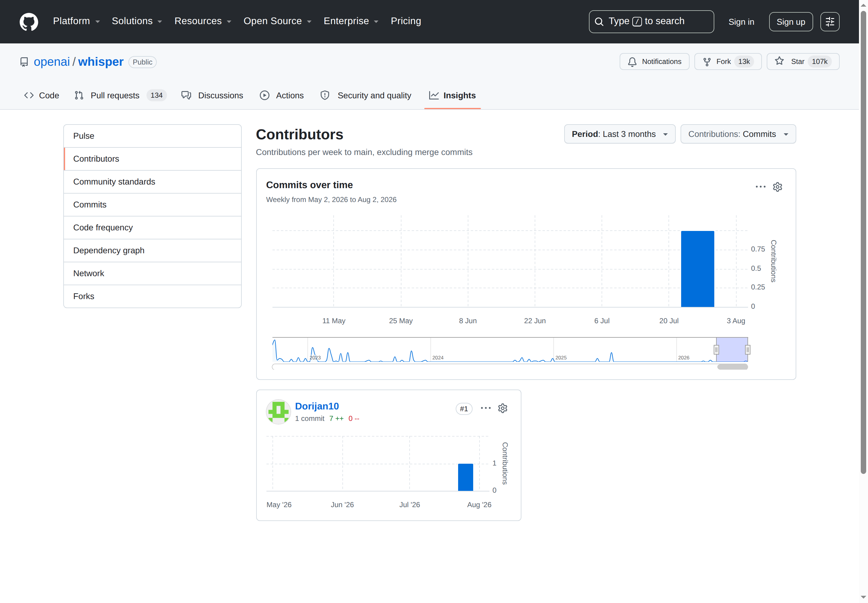This screenshot has height=603, width=868.
Task: Click the right handle of timeline range selector
Action: 747,350
